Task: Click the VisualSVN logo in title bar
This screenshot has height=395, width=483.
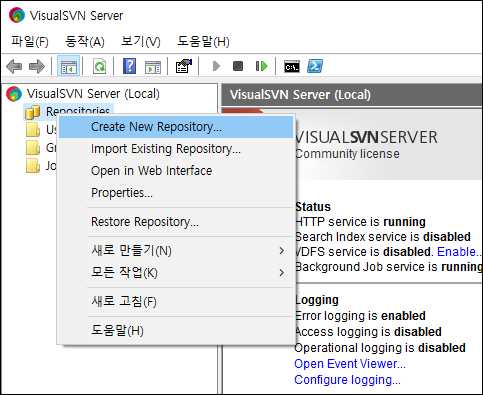Action: pos(17,15)
